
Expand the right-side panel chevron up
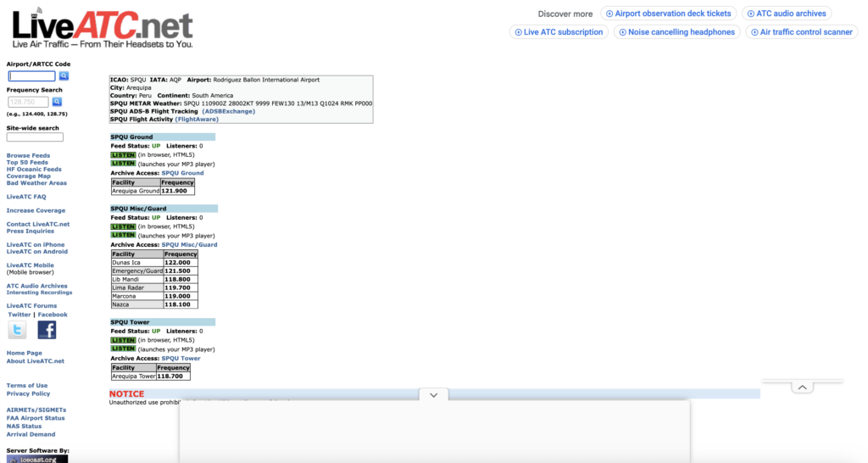click(801, 387)
